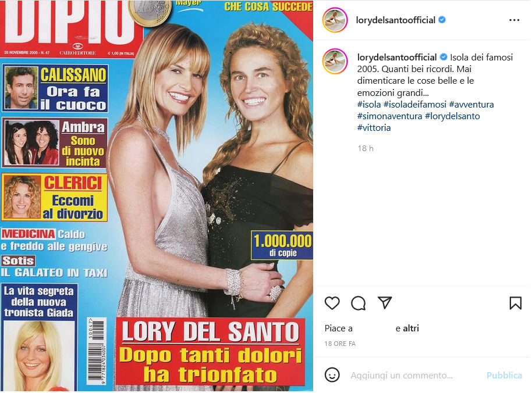This screenshot has width=532, height=393.
Task: Like the post with the heart icon
Action: [x=332, y=303]
